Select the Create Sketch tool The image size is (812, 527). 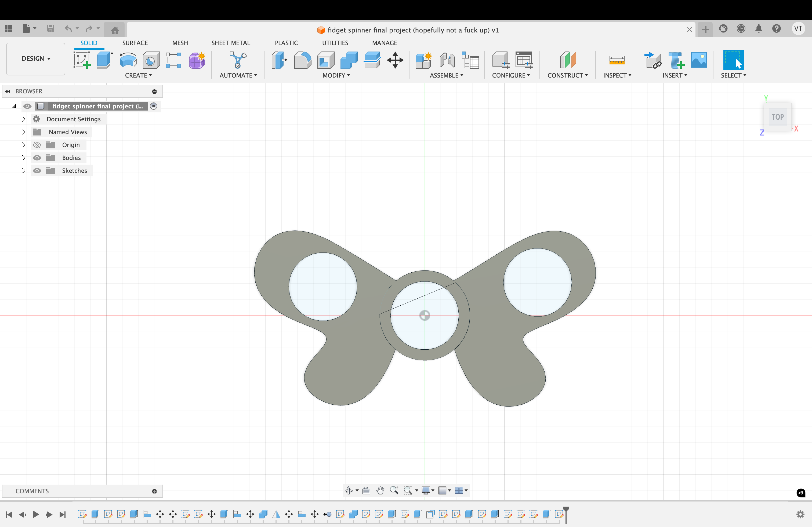82,60
